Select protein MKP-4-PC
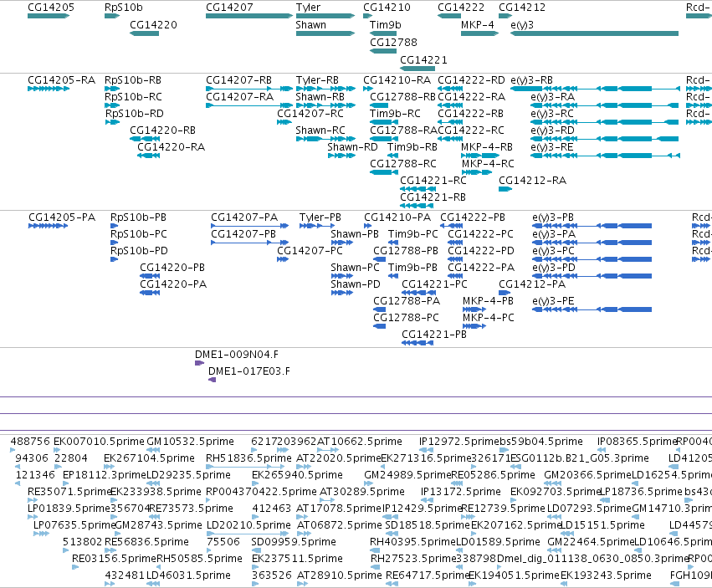The height and width of the screenshot is (588, 712). coord(488,318)
